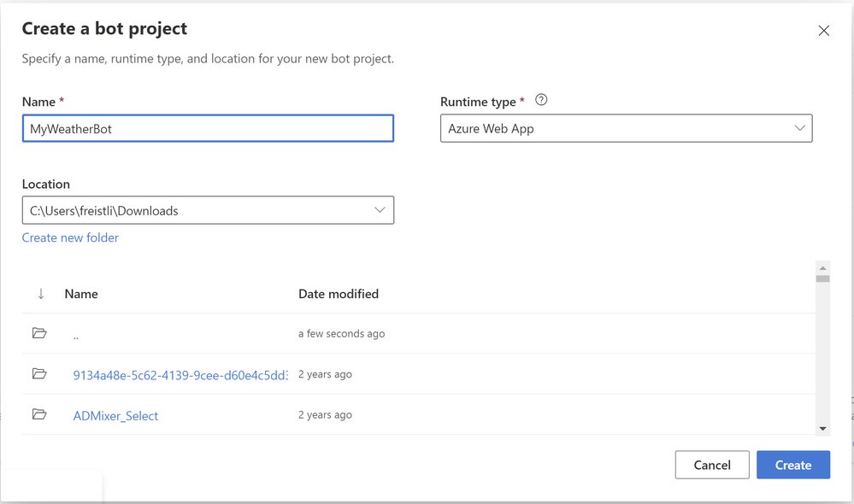
Task: Sort by the Name column header
Action: click(x=81, y=293)
